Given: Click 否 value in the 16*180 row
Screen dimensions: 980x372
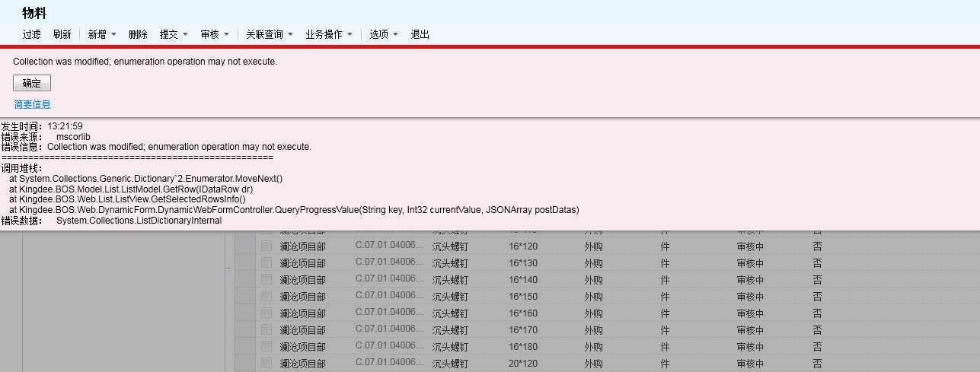Looking at the screenshot, I should 817,347.
